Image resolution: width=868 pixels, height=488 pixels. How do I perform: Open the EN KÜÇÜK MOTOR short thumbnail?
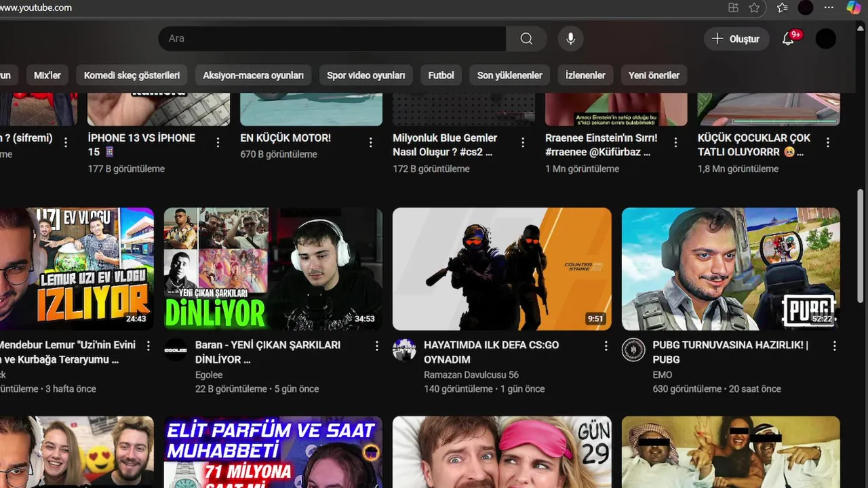point(311,109)
